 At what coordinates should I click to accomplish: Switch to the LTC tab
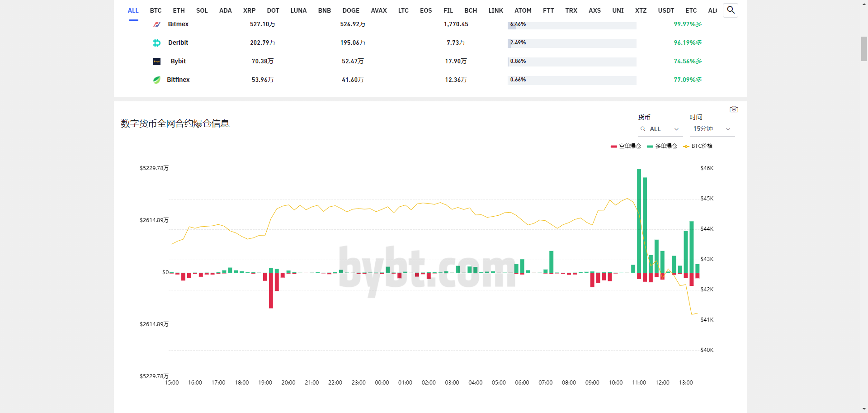point(403,10)
